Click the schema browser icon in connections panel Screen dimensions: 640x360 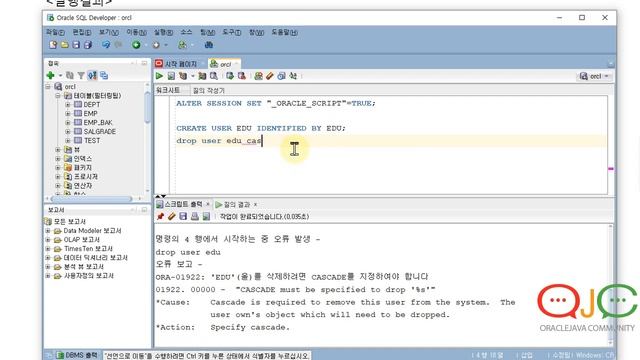click(93, 76)
